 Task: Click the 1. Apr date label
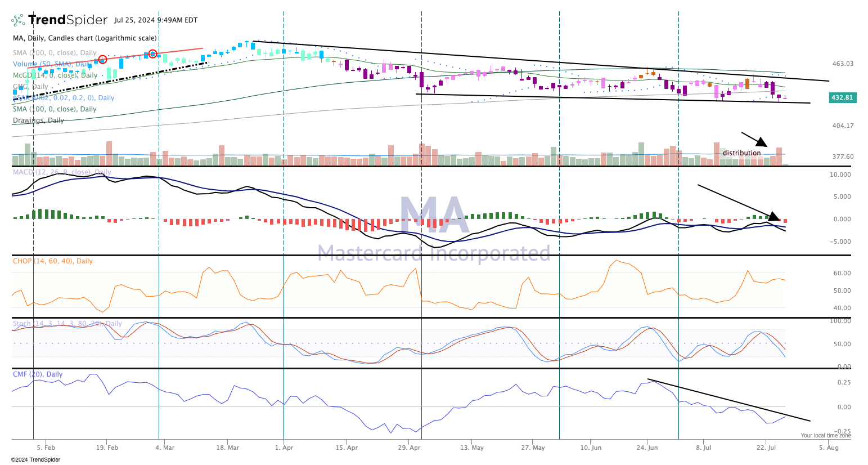284,448
